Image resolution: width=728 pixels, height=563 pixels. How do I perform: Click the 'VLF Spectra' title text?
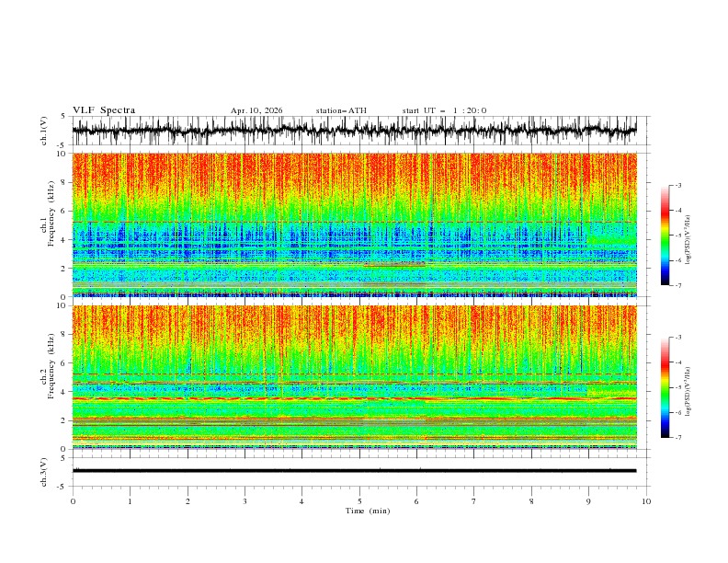(x=104, y=110)
